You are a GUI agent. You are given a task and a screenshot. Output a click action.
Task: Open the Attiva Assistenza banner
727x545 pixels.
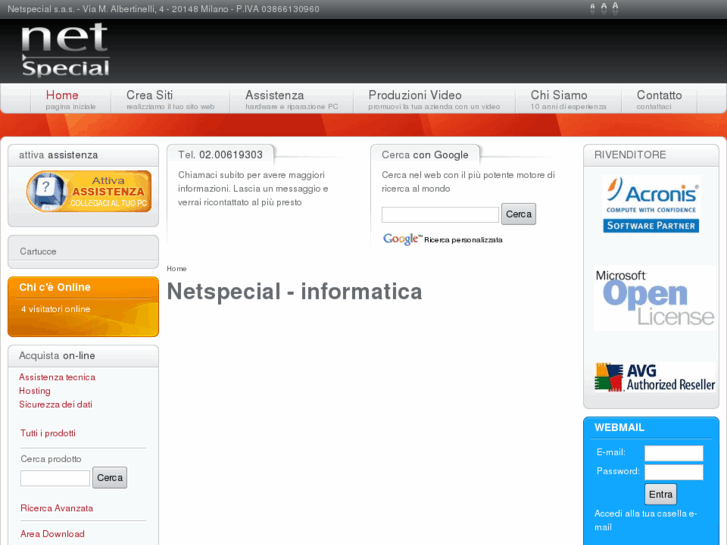pyautogui.click(x=89, y=191)
